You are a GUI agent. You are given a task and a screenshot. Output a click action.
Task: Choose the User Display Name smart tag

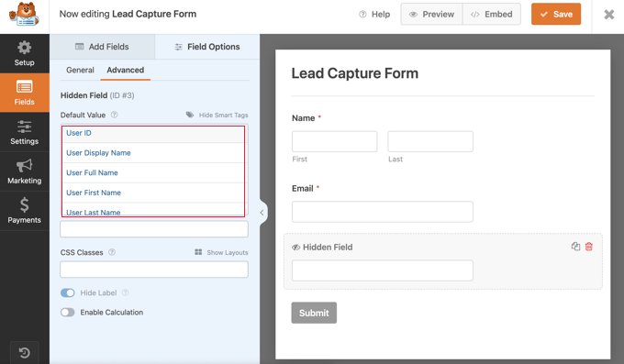pos(153,153)
